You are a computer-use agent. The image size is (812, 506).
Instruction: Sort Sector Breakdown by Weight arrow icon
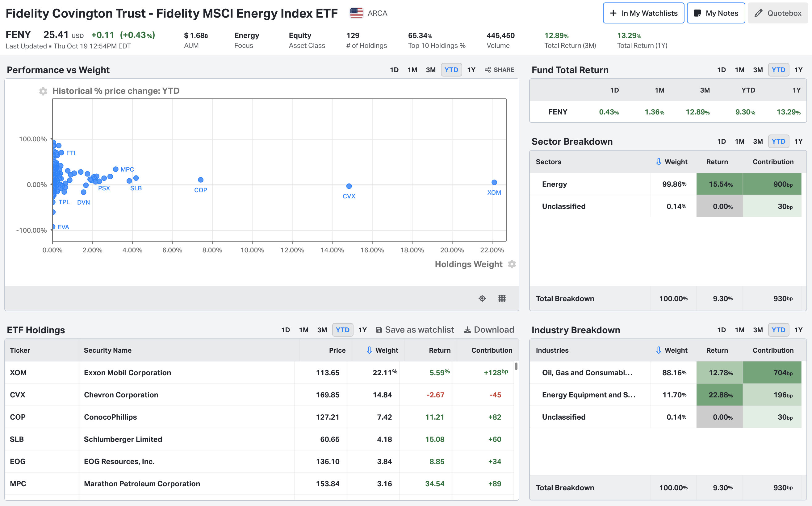tap(659, 162)
